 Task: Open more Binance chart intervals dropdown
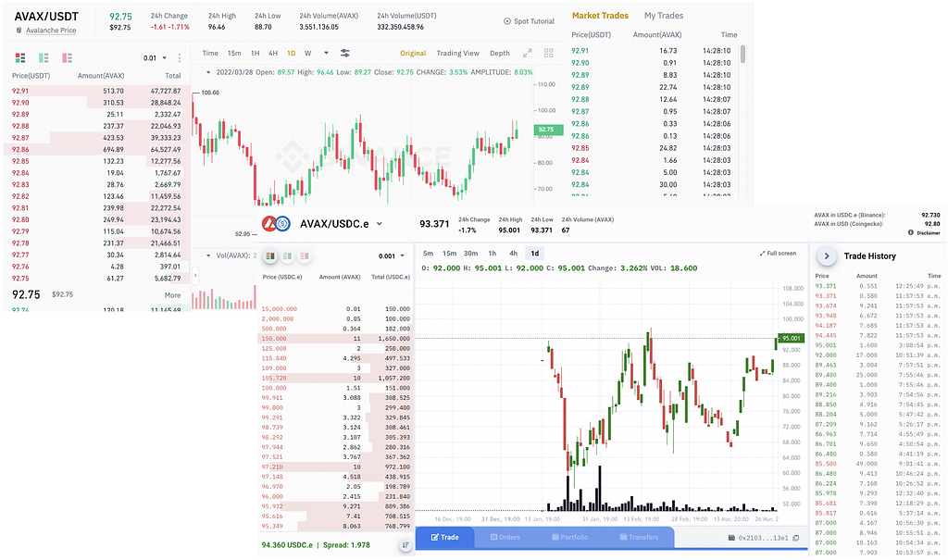click(327, 53)
